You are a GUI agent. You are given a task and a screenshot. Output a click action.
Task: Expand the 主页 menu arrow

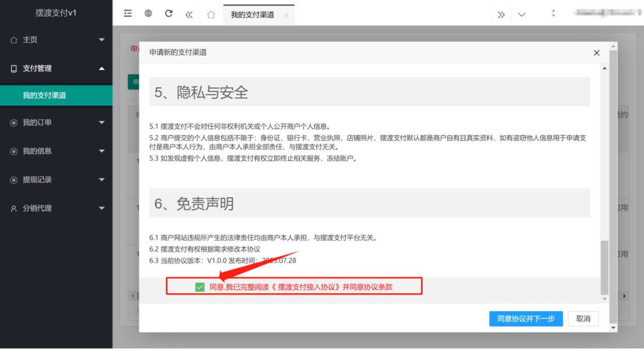[101, 40]
